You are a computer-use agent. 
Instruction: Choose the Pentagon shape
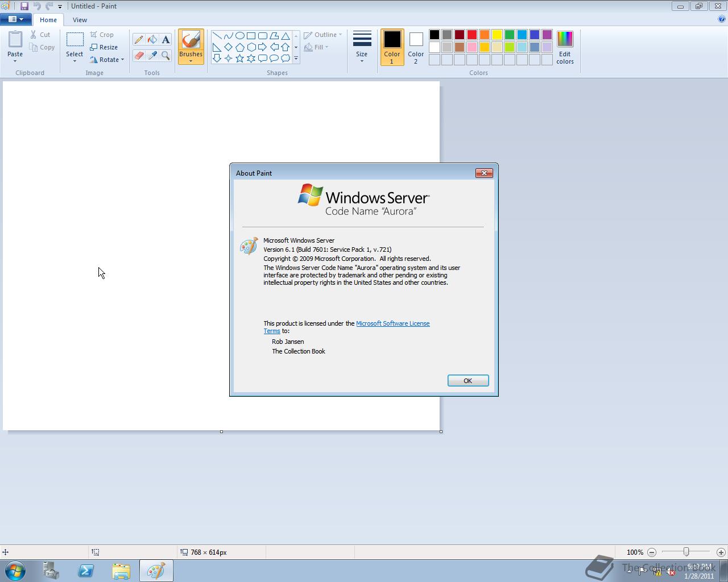pyautogui.click(x=239, y=47)
